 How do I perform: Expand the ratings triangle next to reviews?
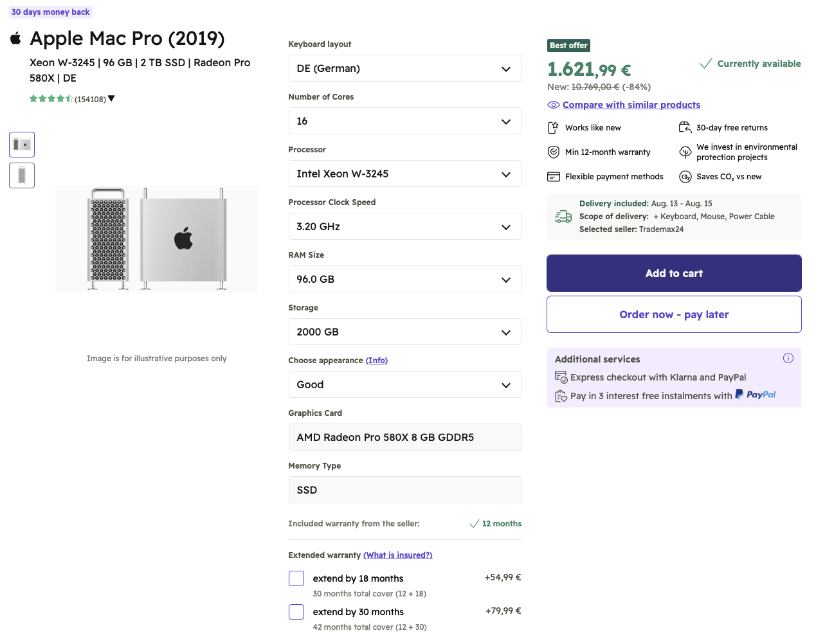(x=111, y=98)
